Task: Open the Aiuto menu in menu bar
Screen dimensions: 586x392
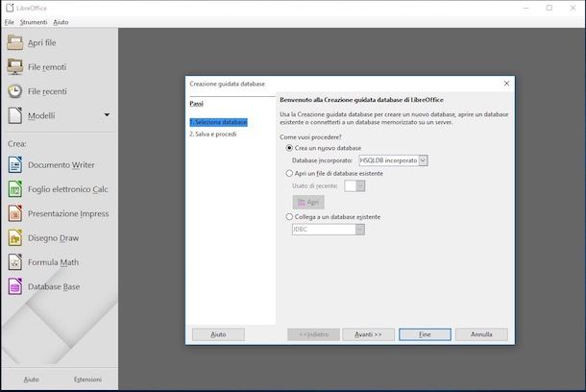Action: [x=61, y=22]
